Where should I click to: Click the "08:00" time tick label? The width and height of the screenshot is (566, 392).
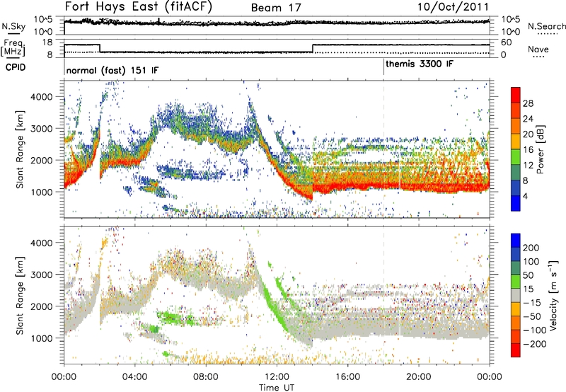point(206,377)
